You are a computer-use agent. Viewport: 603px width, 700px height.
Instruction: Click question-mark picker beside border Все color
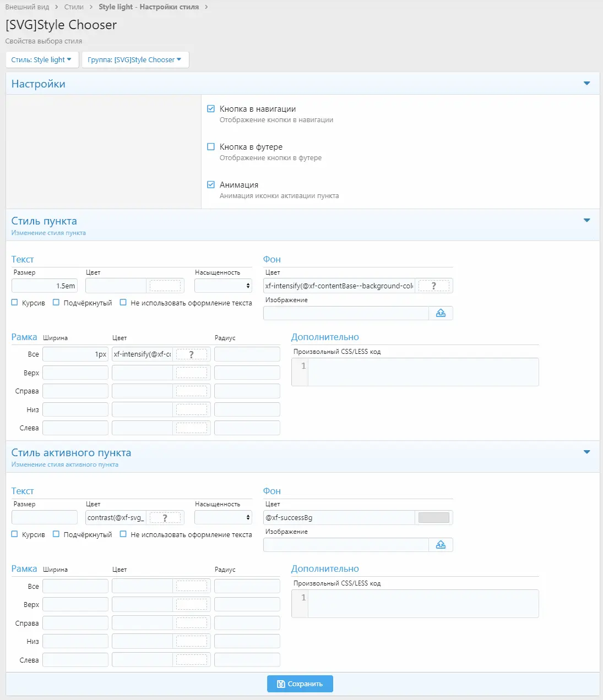point(191,354)
